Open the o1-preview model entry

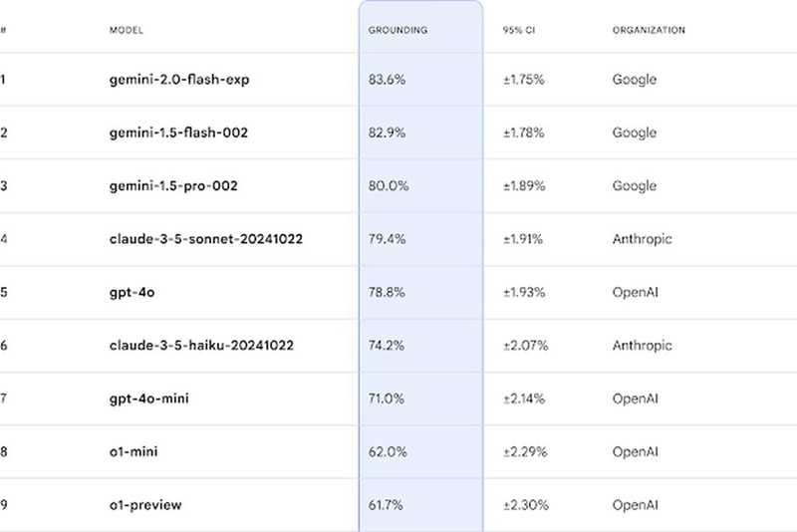(145, 505)
